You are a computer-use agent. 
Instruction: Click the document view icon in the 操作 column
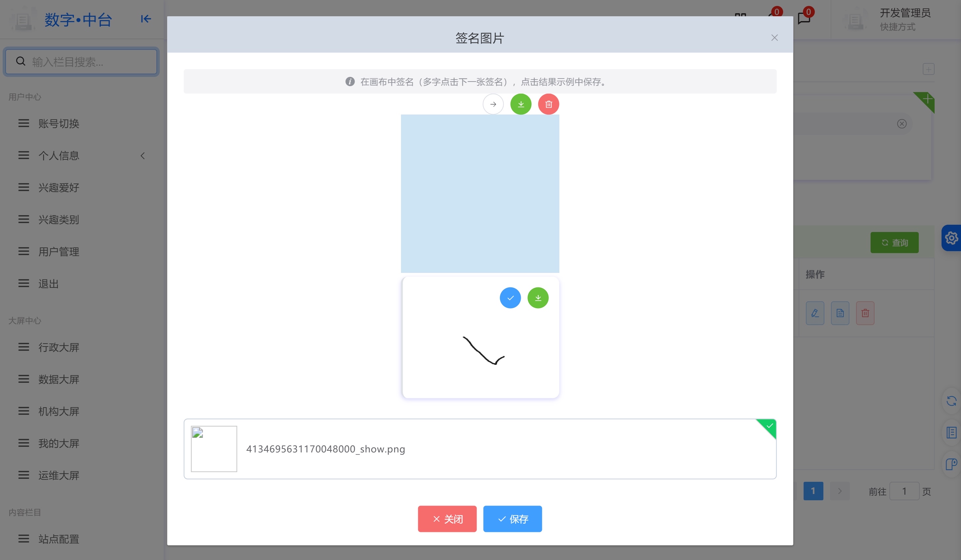(840, 313)
